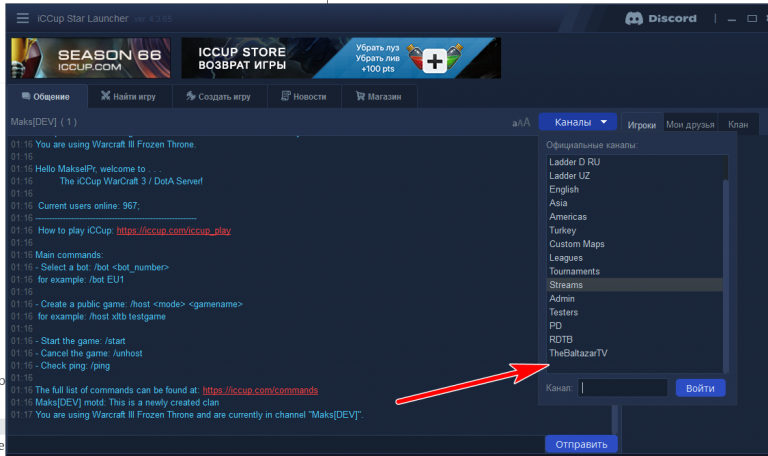
Task: Select the Tournaments channel
Action: point(635,271)
